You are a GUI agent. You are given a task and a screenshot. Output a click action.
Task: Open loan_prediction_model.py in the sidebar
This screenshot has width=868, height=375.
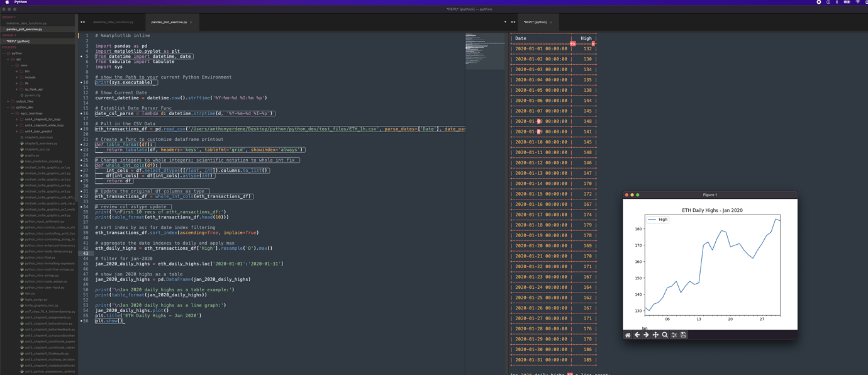point(43,162)
